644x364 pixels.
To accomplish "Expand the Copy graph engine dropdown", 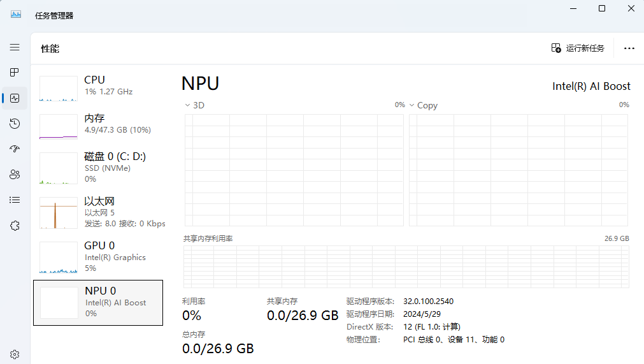I will coord(423,105).
